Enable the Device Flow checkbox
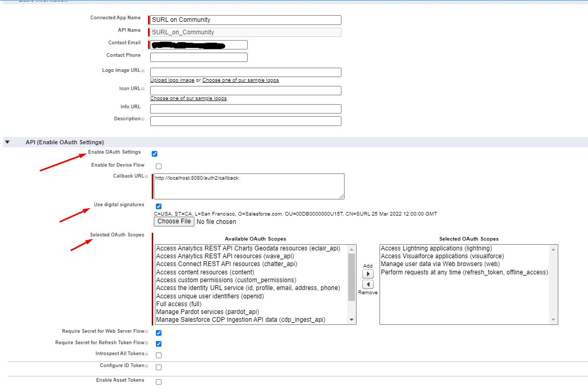The width and height of the screenshot is (588, 390). click(158, 166)
